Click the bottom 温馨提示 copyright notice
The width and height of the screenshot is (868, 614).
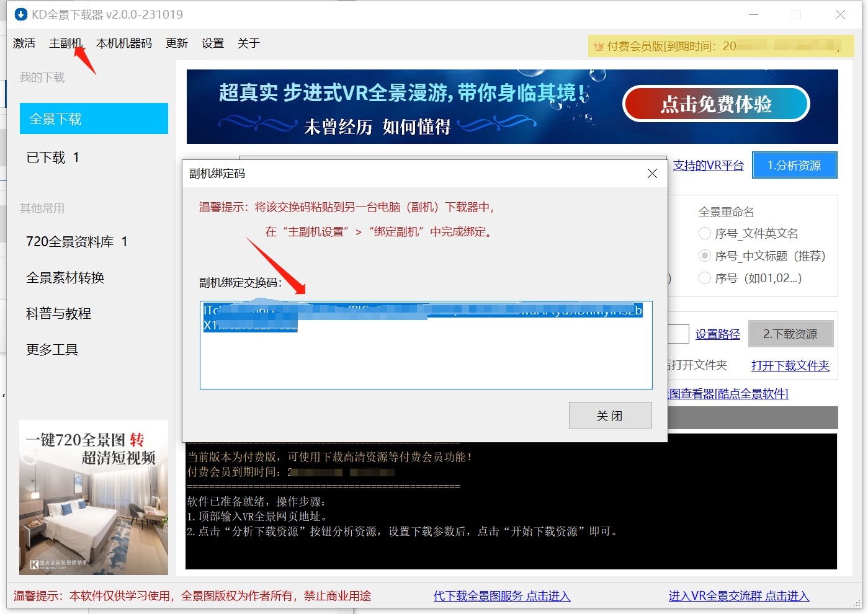tap(192, 596)
